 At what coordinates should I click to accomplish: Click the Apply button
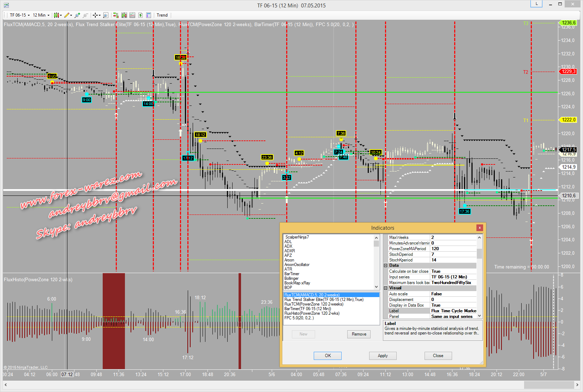coord(383,356)
